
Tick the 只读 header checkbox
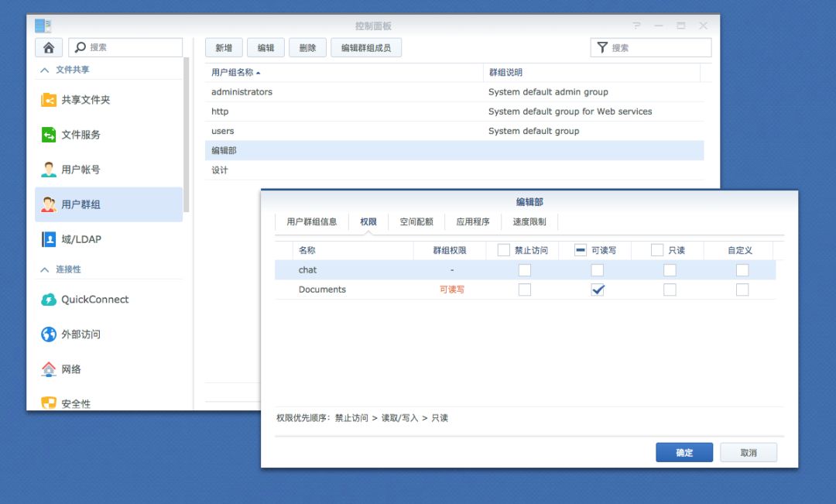[x=657, y=250]
